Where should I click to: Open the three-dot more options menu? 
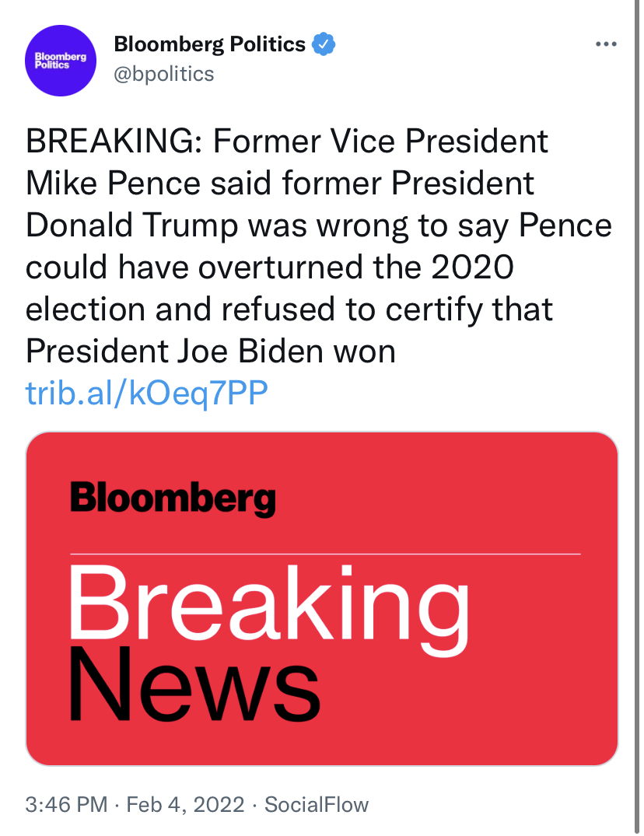point(606,44)
